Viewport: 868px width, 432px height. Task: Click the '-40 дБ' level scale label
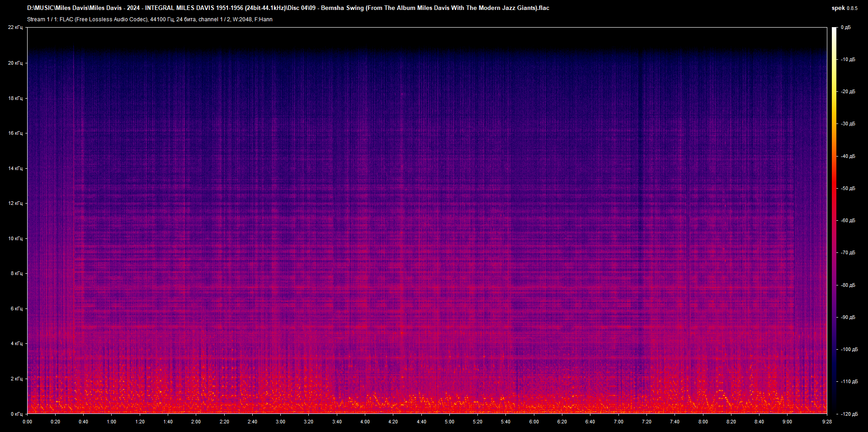(847, 157)
